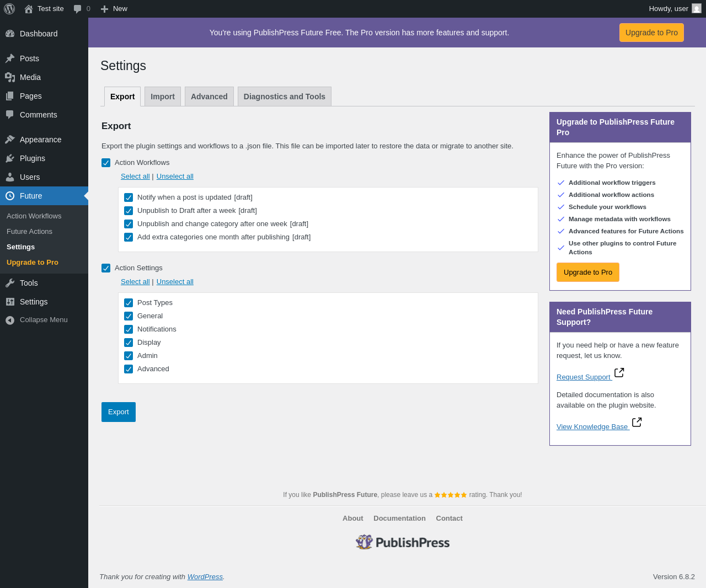This screenshot has width=706, height=588.
Task: Uncheck the Notifications checkbox
Action: coord(129,329)
